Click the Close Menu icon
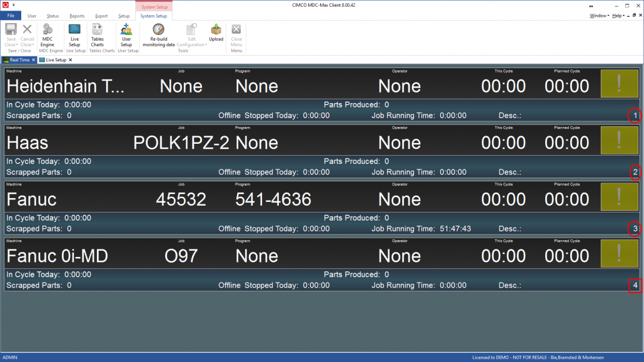This screenshot has width=644, height=362. tap(236, 35)
